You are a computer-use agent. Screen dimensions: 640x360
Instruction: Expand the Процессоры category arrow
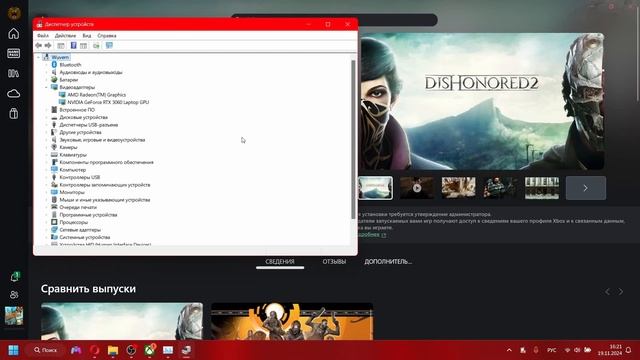coord(47,222)
